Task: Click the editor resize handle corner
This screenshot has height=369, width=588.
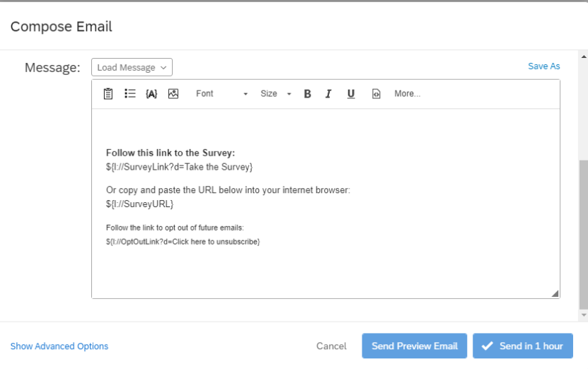Action: [x=555, y=293]
